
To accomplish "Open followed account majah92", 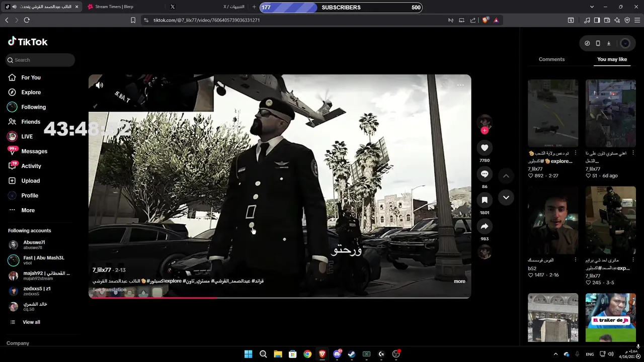I will coord(40,276).
